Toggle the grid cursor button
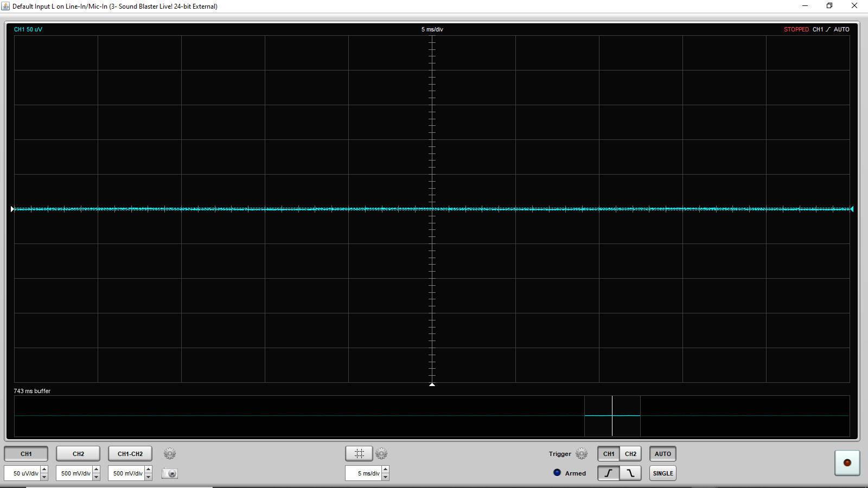The width and height of the screenshot is (868, 488). pos(359,453)
